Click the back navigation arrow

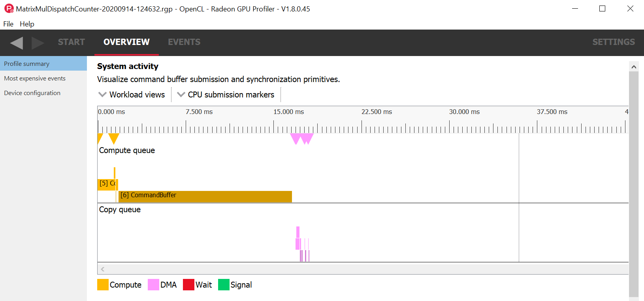coord(17,43)
